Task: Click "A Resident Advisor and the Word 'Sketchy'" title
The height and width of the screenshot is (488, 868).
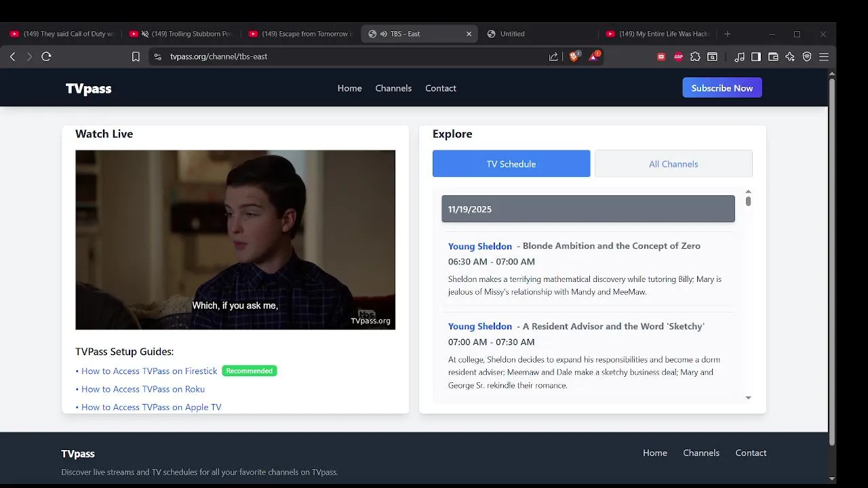Action: [x=614, y=327]
